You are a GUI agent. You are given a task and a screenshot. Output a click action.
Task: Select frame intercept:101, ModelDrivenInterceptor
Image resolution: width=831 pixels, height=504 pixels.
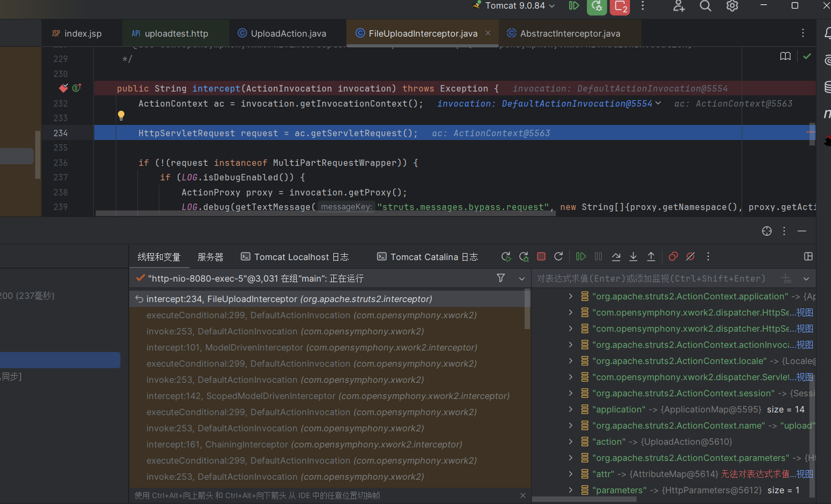312,347
